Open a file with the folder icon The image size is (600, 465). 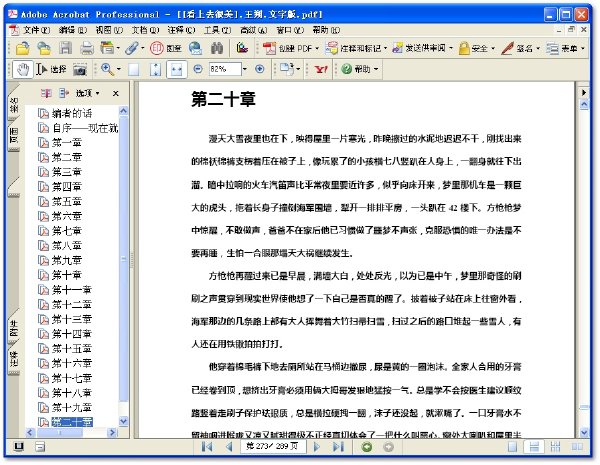coord(23,48)
